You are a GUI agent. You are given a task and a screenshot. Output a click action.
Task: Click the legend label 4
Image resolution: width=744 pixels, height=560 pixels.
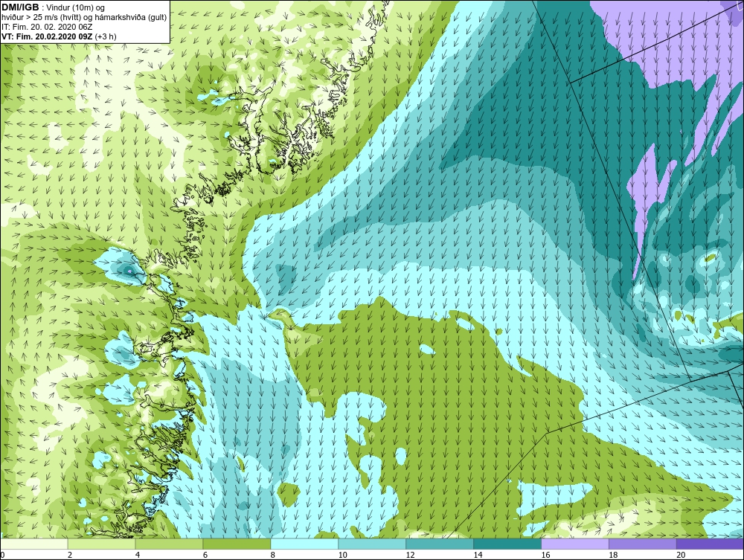(x=138, y=555)
